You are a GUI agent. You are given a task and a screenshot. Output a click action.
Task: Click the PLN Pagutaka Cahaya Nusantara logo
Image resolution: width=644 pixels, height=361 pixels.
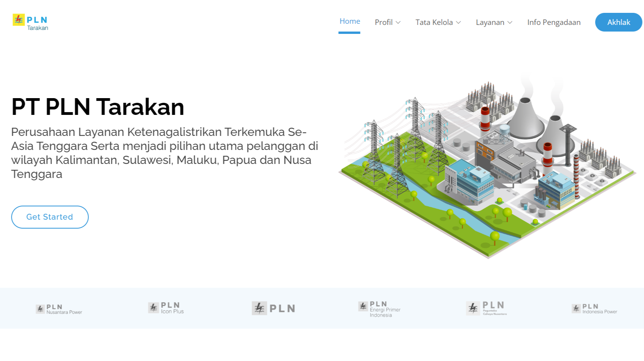pyautogui.click(x=487, y=308)
